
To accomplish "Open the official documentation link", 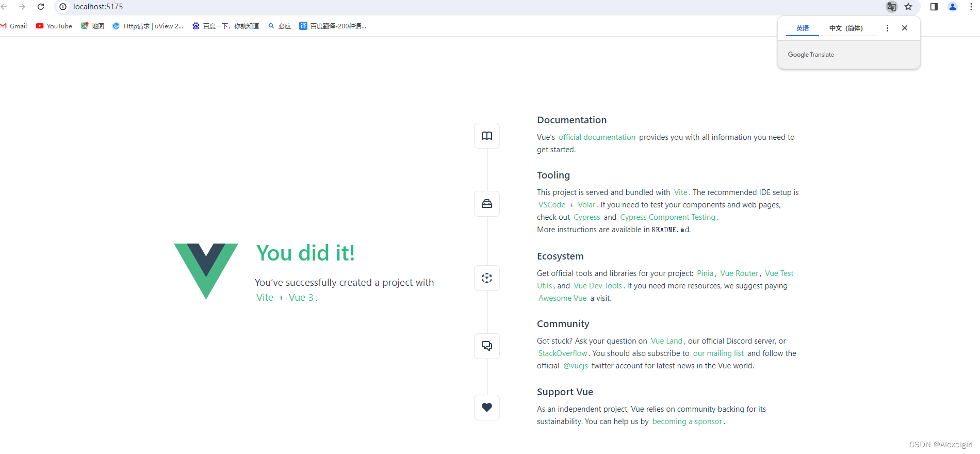I will tap(597, 137).
